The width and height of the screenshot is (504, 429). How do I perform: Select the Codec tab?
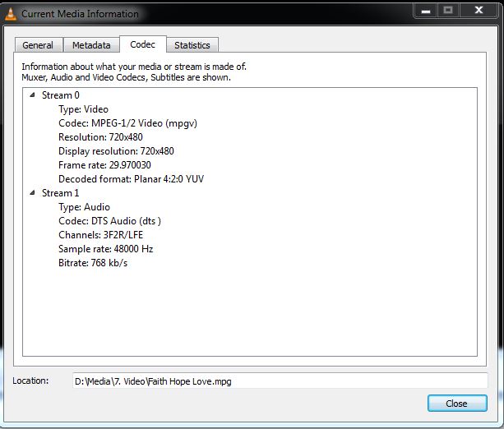pyautogui.click(x=143, y=44)
